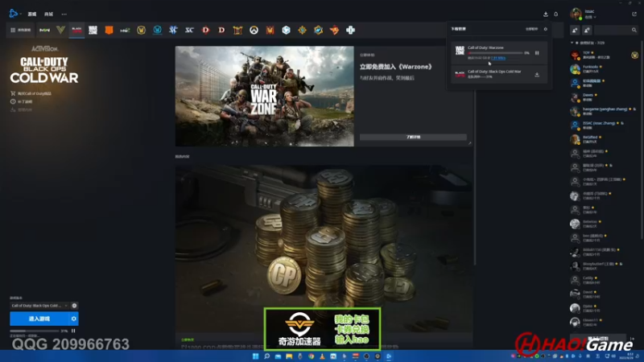Click the second friend-invite icon button
Viewport: 644px width, 362px height.
(x=587, y=30)
